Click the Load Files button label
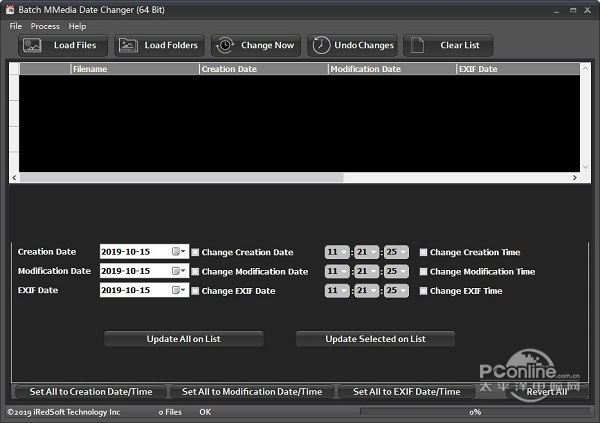Viewport: 600px width, 423px height. click(x=75, y=45)
